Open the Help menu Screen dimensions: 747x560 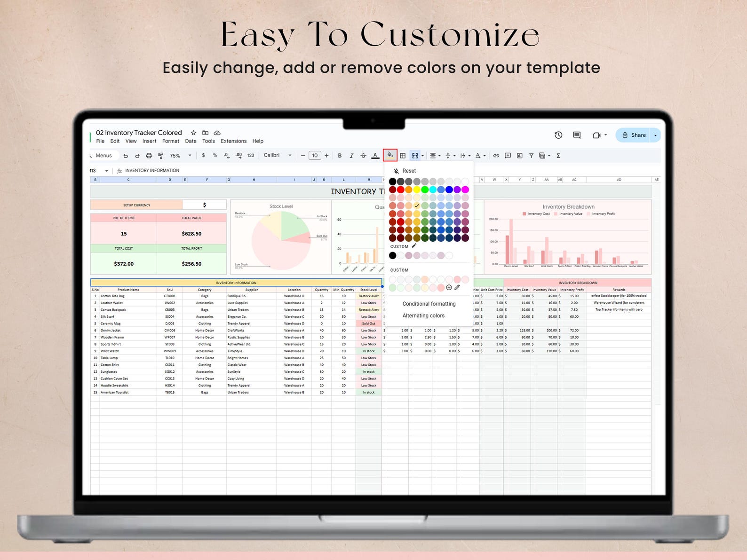point(258,141)
